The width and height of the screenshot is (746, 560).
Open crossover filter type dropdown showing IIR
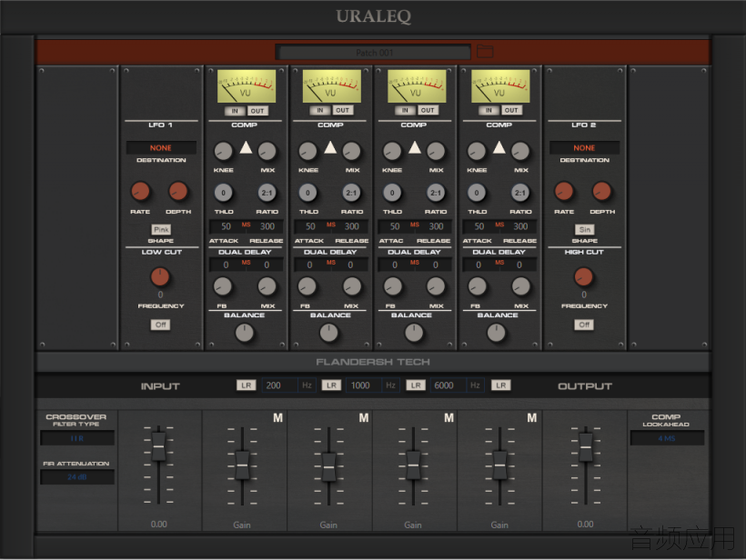coord(77,438)
